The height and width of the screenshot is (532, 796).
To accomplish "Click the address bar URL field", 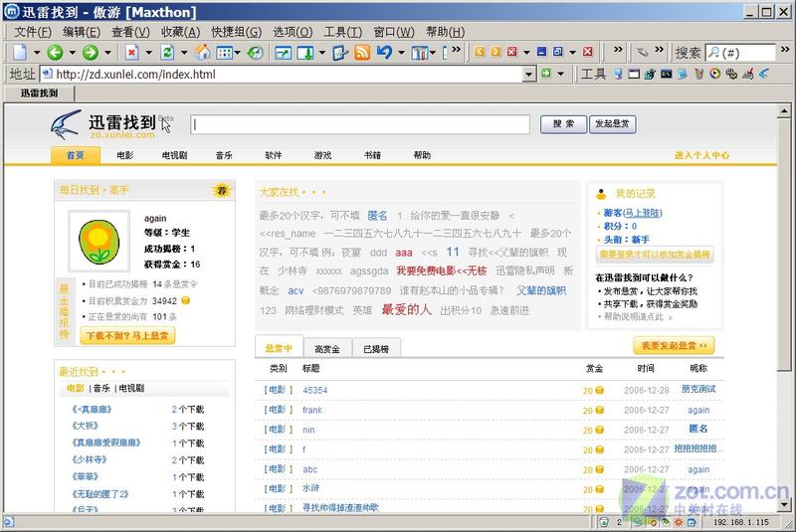I will click(282, 75).
